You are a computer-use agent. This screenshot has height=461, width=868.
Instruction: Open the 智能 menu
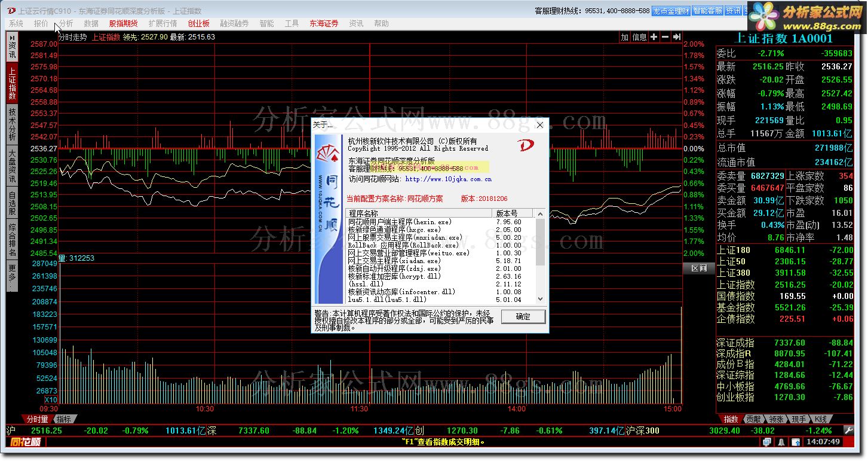coord(267,23)
